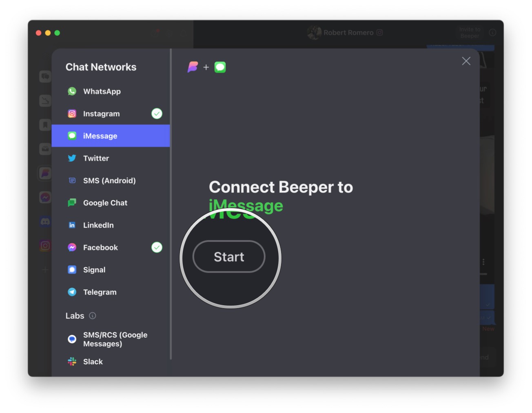The height and width of the screenshot is (413, 532).
Task: Click the Signal logo icon
Action: coord(72,270)
